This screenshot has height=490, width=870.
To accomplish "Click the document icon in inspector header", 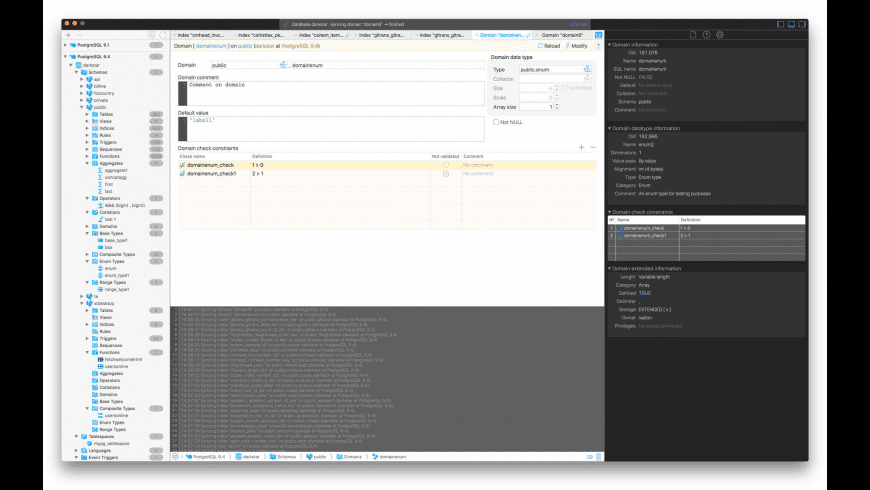I will click(694, 34).
